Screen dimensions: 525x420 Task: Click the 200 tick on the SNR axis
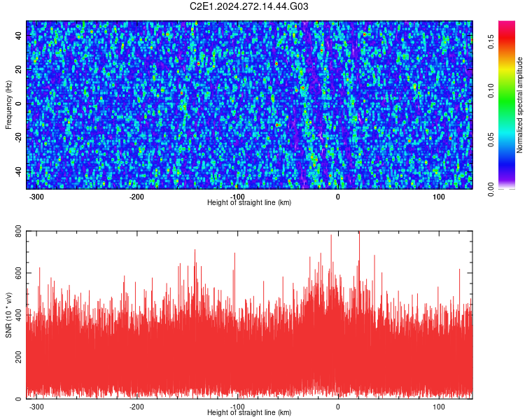click(x=18, y=357)
